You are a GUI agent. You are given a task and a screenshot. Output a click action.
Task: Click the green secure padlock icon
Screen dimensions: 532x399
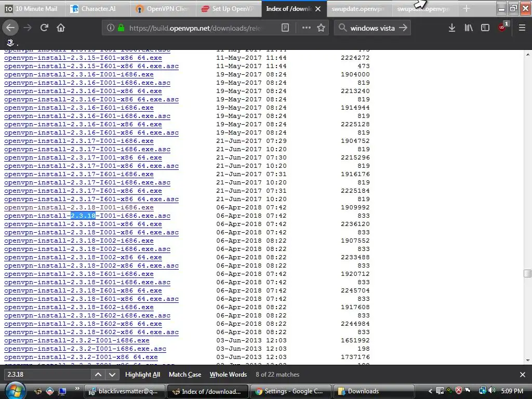121,28
